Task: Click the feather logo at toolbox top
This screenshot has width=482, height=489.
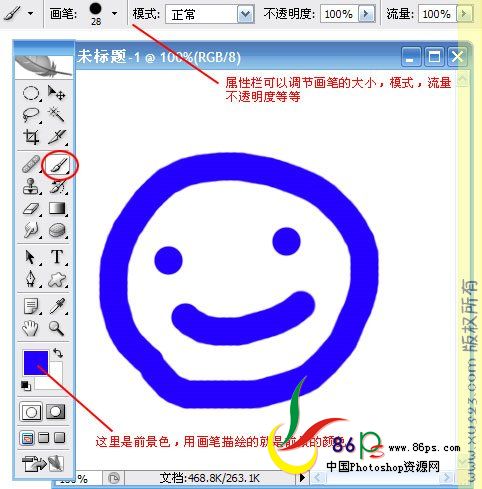Action: pyautogui.click(x=44, y=67)
